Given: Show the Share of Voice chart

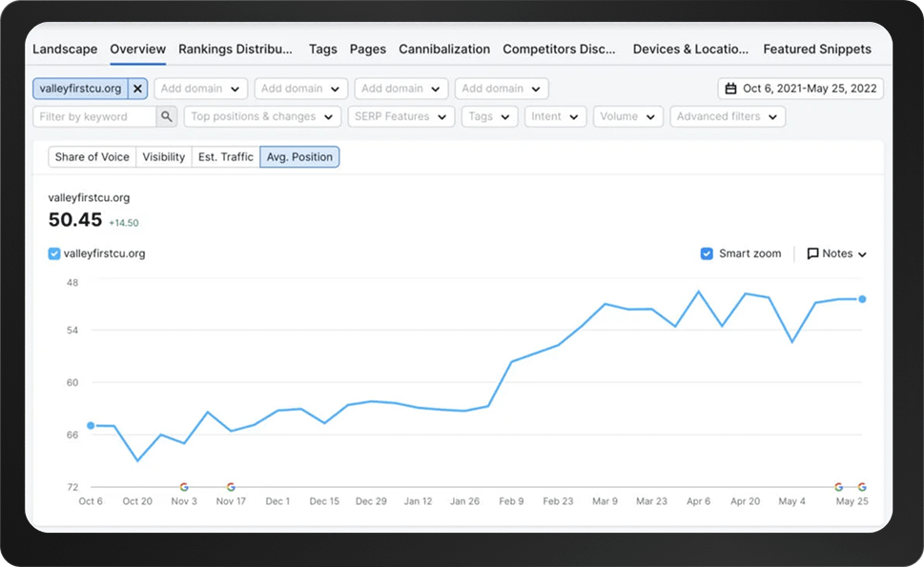Looking at the screenshot, I should [92, 157].
